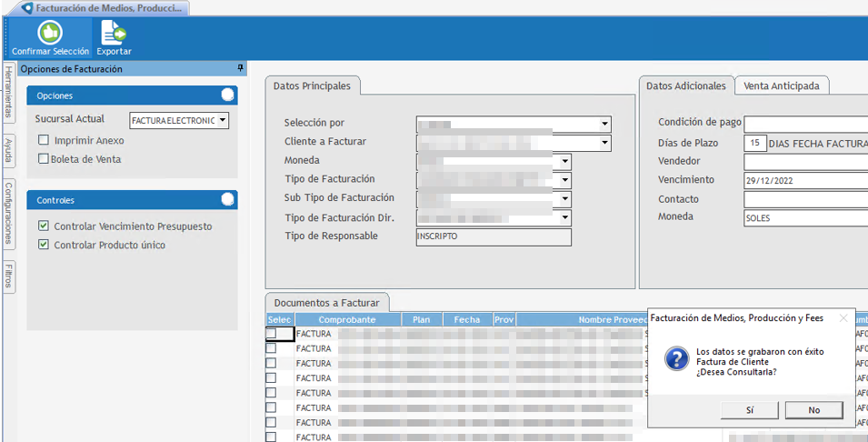
Task: Click the Tipo de Responsable field INSCRIPTO
Action: (x=494, y=236)
